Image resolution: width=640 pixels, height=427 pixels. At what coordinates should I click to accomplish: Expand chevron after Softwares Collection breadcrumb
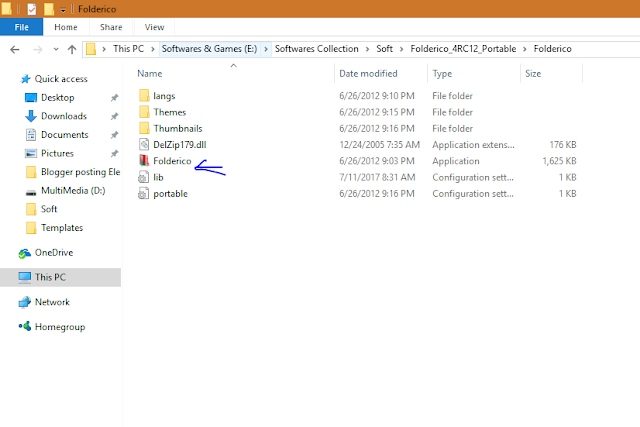coord(367,49)
